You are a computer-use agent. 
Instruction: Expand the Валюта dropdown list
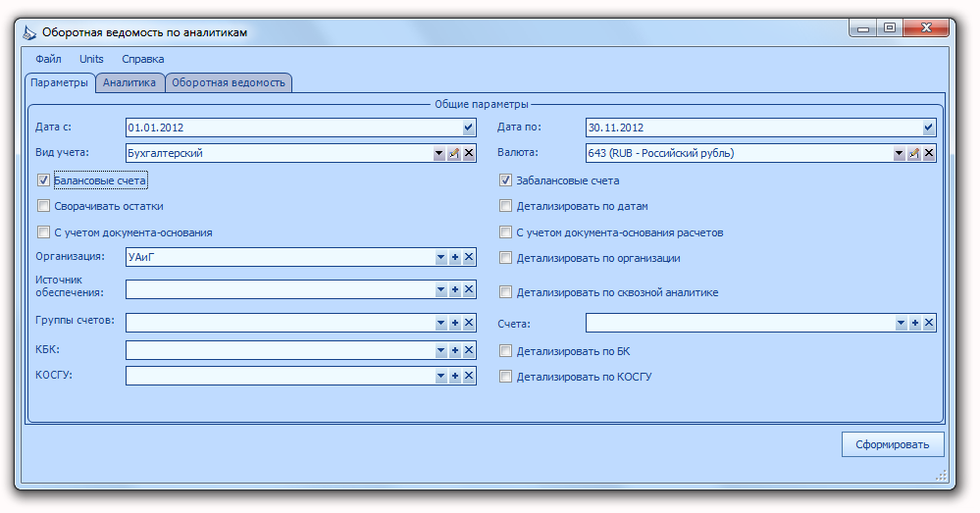900,153
